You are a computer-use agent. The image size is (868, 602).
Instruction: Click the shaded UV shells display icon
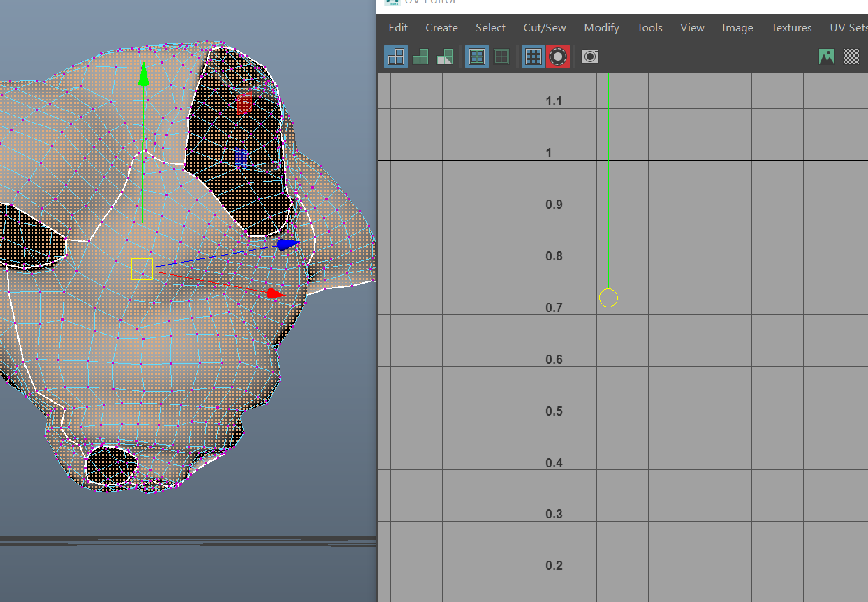coord(420,57)
